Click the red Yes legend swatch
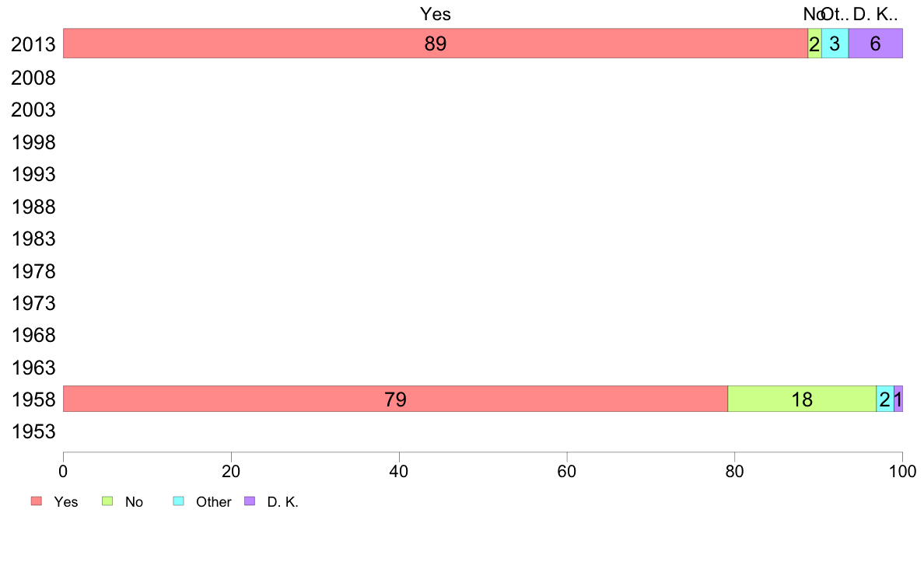Screen dimensions: 924x572 tap(37, 501)
